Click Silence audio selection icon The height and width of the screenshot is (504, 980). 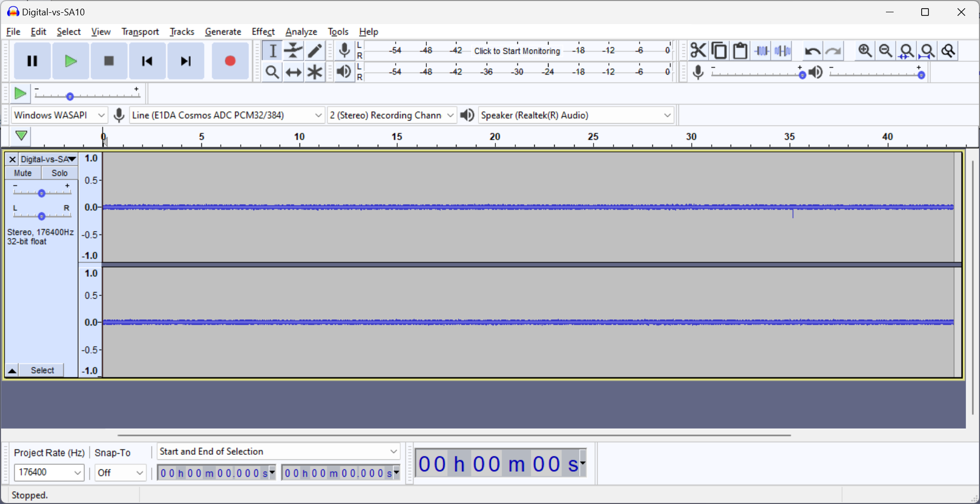coord(783,51)
